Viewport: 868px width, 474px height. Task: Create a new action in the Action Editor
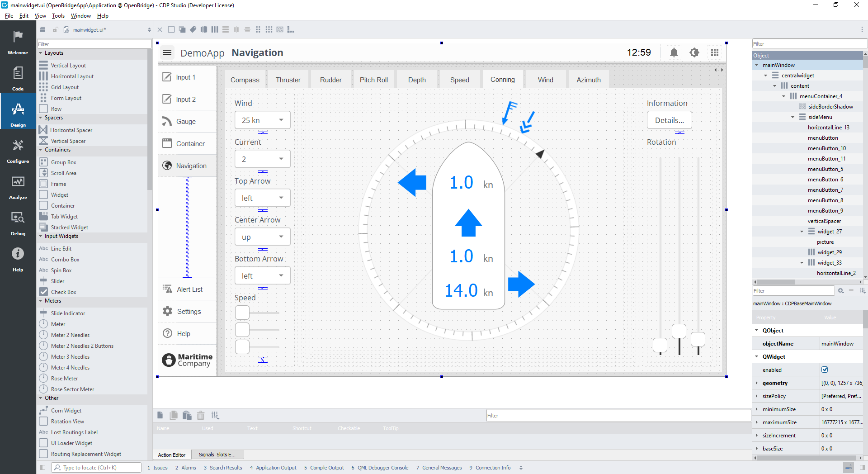(x=160, y=415)
